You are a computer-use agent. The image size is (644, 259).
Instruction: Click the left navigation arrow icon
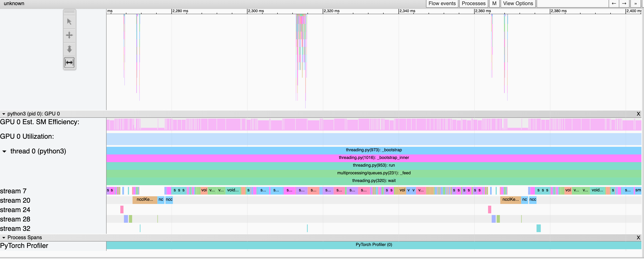tap(614, 3)
